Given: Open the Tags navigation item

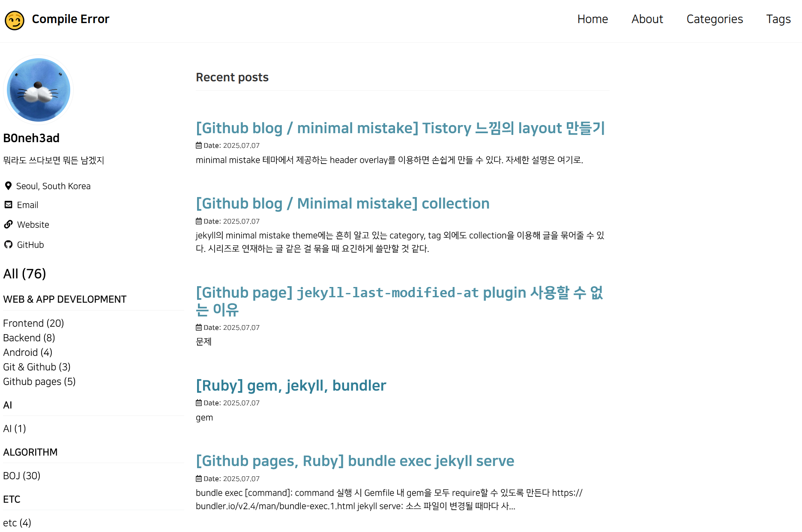Looking at the screenshot, I should pos(778,19).
